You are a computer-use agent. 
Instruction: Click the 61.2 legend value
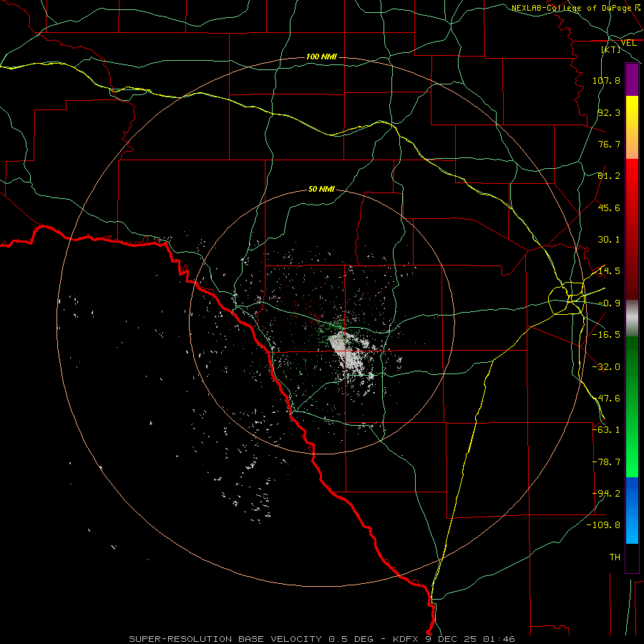[609, 176]
